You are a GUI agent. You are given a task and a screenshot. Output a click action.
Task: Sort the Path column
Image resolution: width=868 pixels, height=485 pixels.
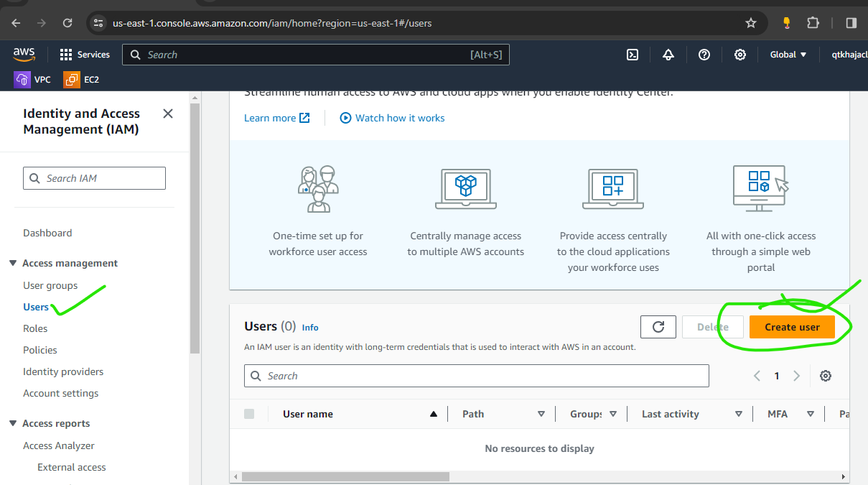(x=541, y=414)
